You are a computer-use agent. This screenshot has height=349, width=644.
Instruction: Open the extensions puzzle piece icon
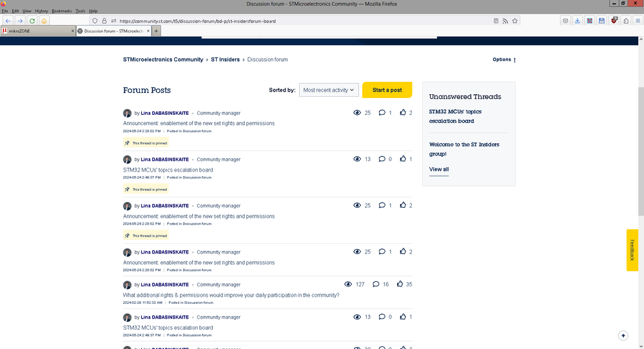(626, 21)
